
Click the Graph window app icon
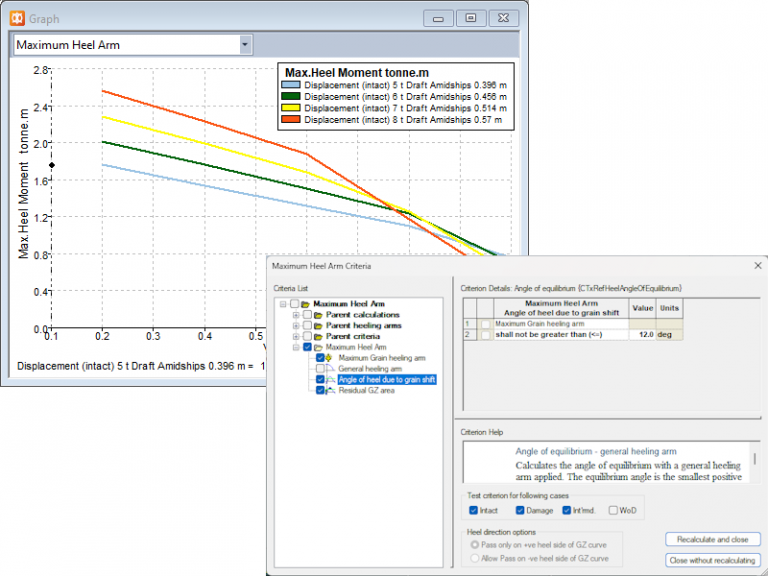[16, 18]
